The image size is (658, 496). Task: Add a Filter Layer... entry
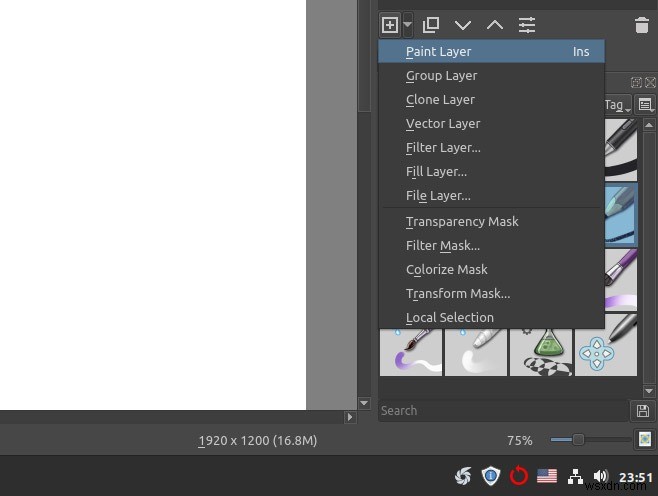tap(491, 147)
